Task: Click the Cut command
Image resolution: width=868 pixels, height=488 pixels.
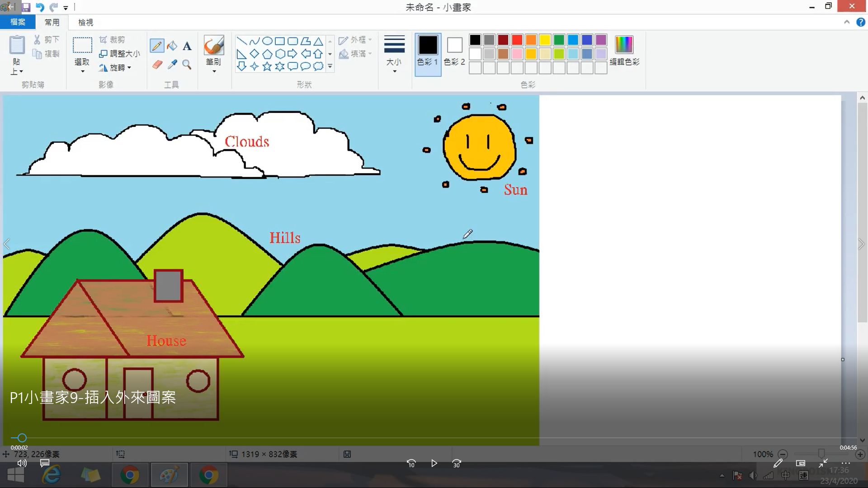Action: pos(47,40)
